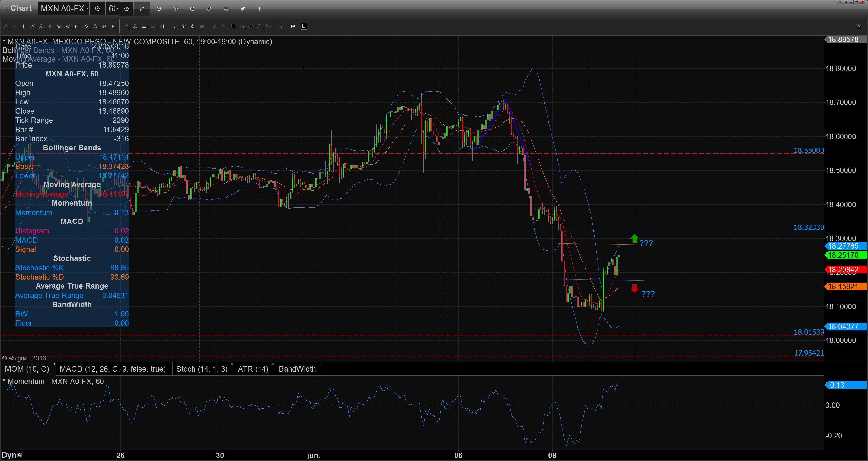Select the vertical line drawing tool
Viewport: 868px width, 461px height.
24,26
